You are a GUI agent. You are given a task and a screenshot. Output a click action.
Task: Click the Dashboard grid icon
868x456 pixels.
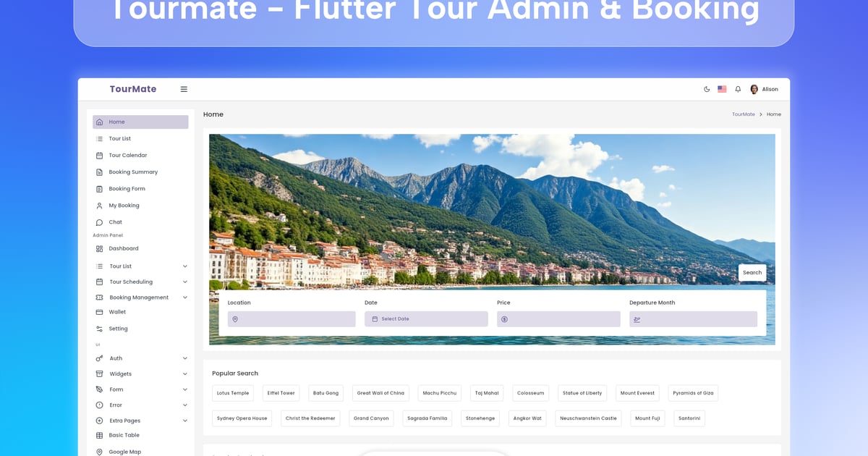coord(100,249)
